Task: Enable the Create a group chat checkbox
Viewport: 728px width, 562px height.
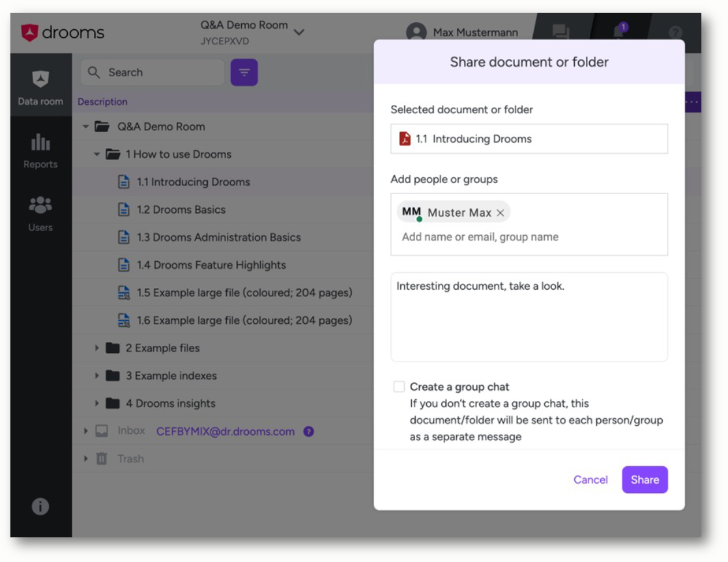Action: point(399,387)
